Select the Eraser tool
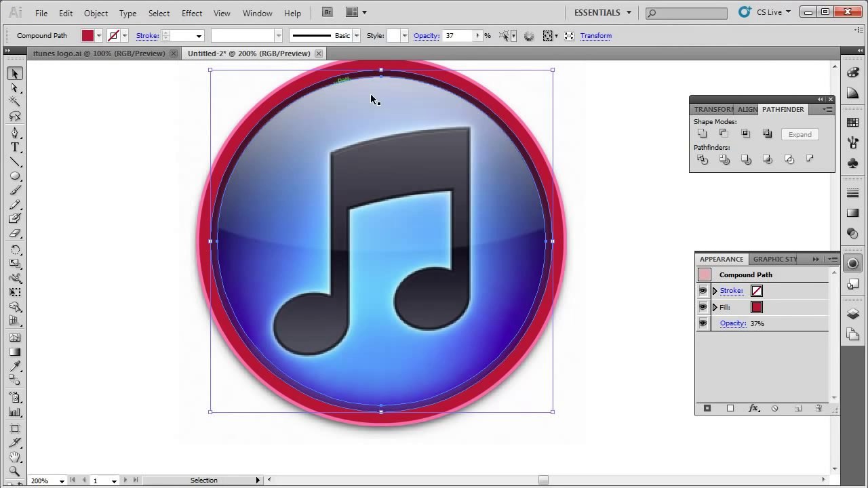This screenshot has height=488, width=868. click(15, 233)
